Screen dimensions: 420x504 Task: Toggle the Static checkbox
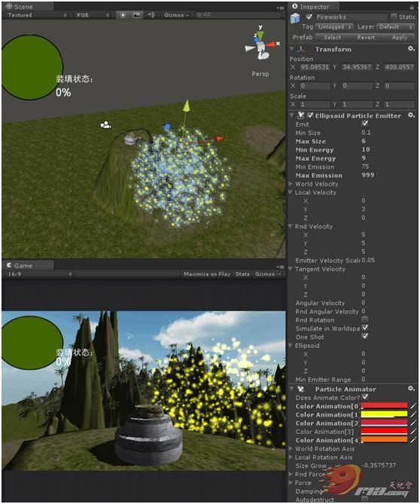tap(394, 17)
